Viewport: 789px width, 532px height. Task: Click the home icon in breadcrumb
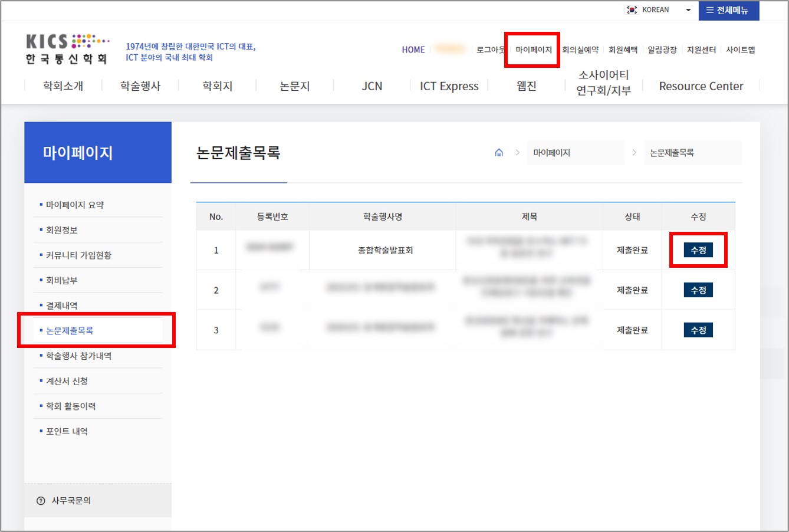[499, 153]
